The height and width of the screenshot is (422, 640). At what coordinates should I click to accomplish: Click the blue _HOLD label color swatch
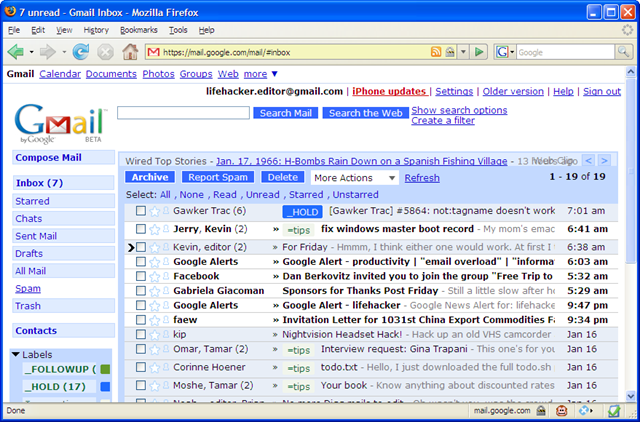point(105,386)
